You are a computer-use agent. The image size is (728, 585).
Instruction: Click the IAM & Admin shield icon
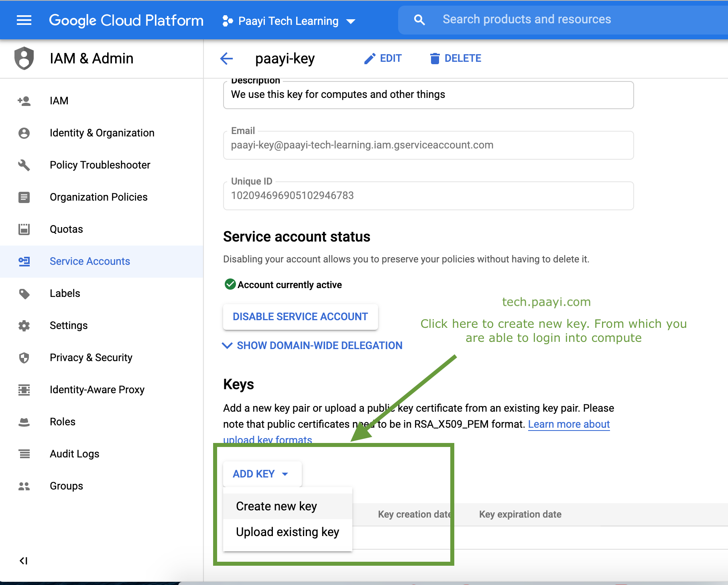point(24,58)
